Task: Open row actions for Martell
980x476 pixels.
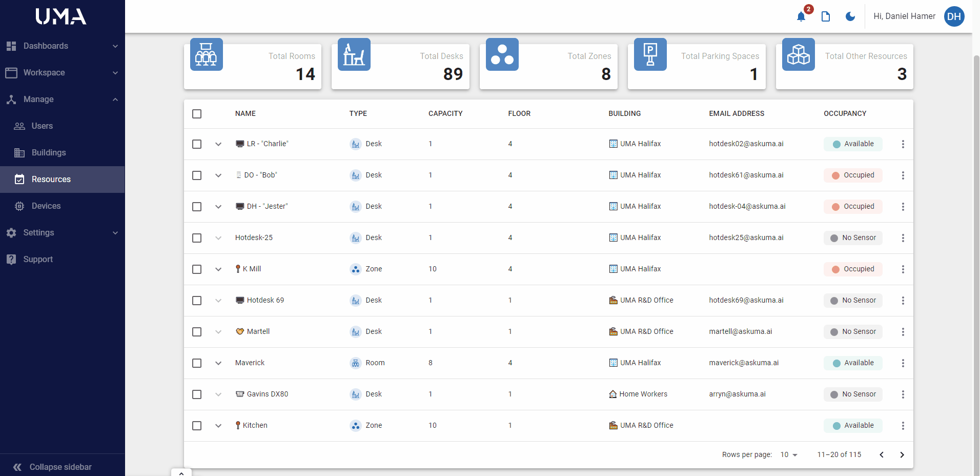Action: tap(903, 332)
